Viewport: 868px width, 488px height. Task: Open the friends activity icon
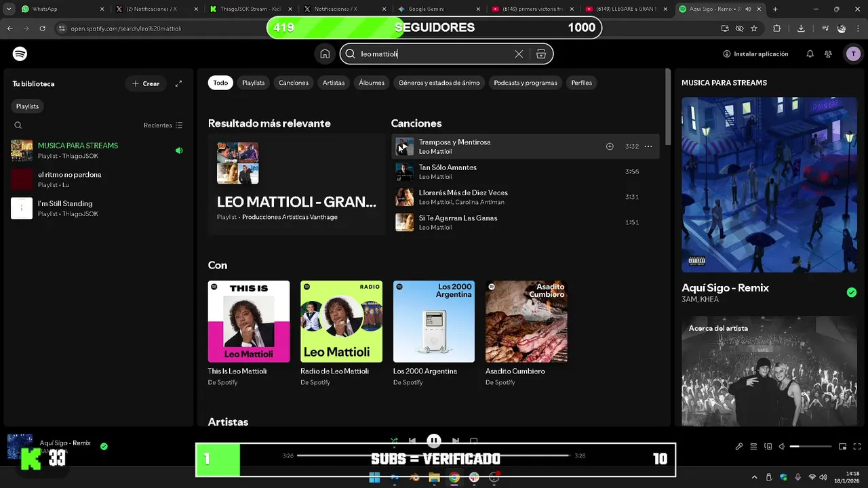tap(828, 54)
